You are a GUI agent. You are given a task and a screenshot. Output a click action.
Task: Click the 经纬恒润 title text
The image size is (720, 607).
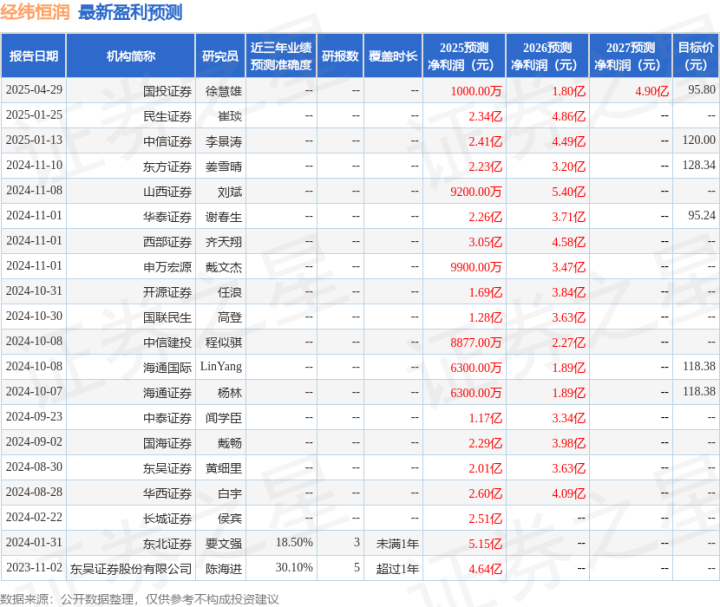pos(35,12)
